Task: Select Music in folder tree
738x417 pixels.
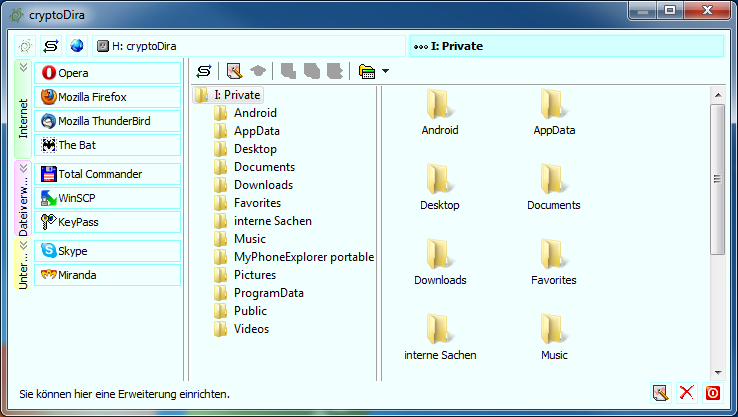Action: pyautogui.click(x=250, y=239)
